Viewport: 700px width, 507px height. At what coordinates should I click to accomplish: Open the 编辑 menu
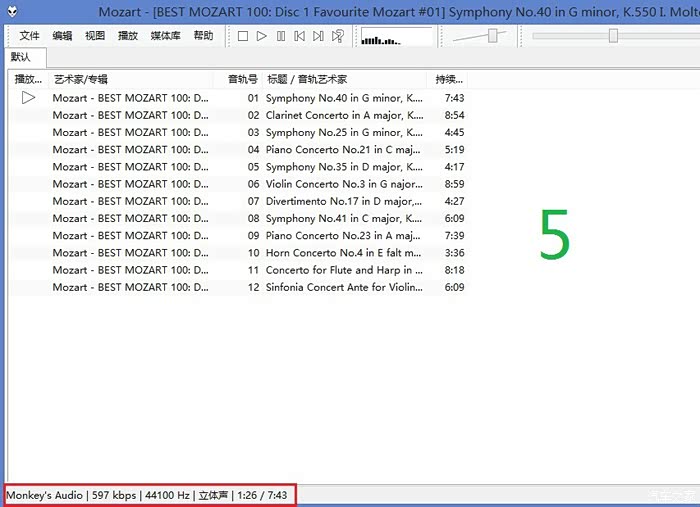tap(62, 36)
